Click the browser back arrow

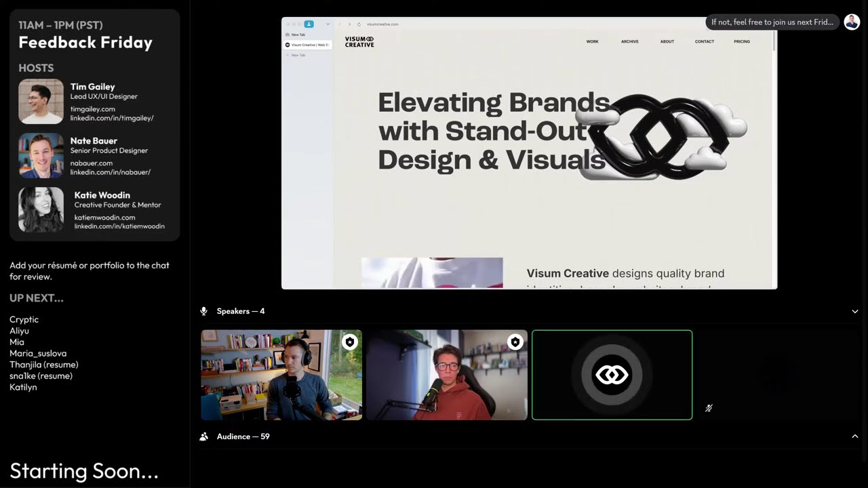[x=339, y=24]
